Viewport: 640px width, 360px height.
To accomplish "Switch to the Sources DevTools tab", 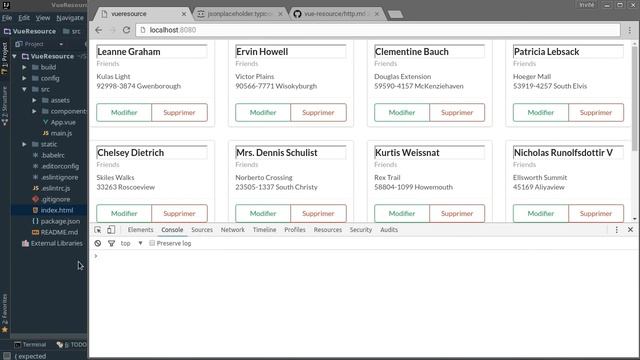I will pyautogui.click(x=202, y=230).
